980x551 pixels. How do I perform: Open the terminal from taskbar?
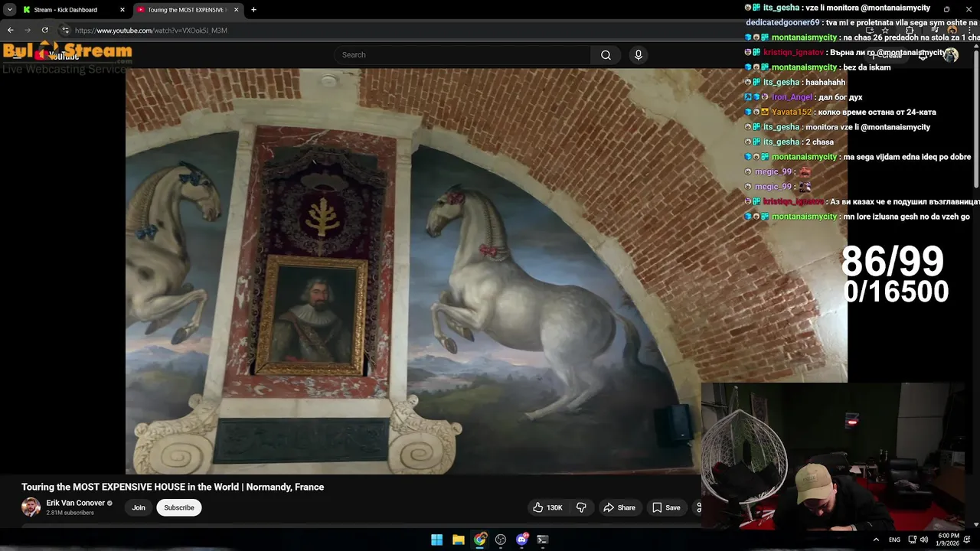point(543,540)
